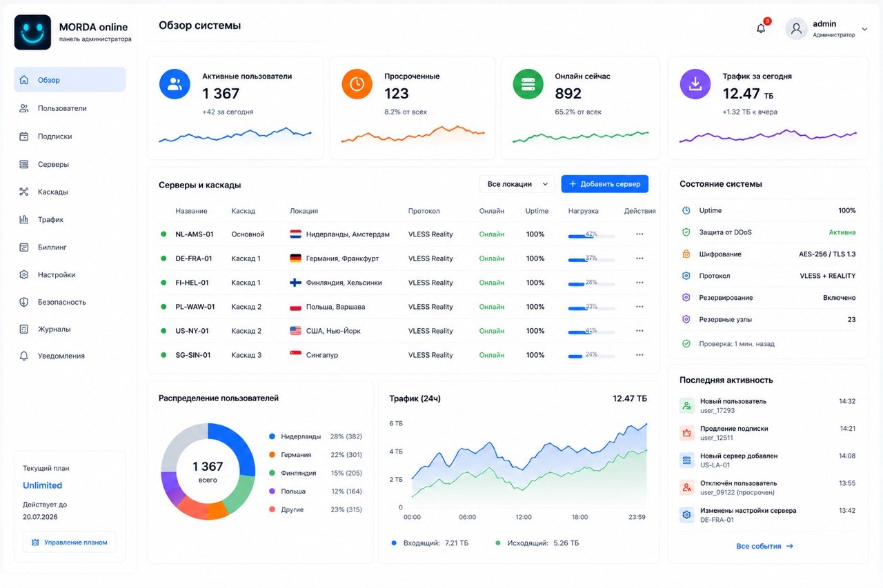The height and width of the screenshot is (588, 883).
Task: Expand the admin account chevron
Action: 864,29
